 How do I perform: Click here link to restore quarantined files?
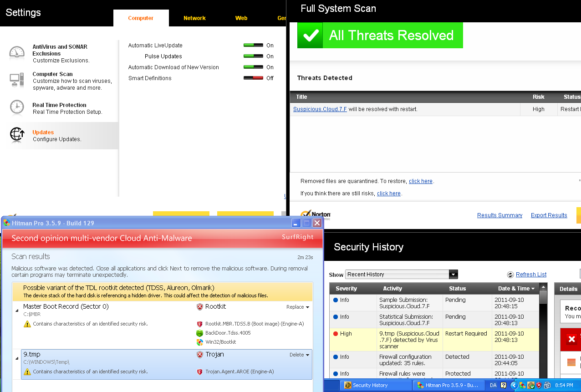click(x=421, y=181)
